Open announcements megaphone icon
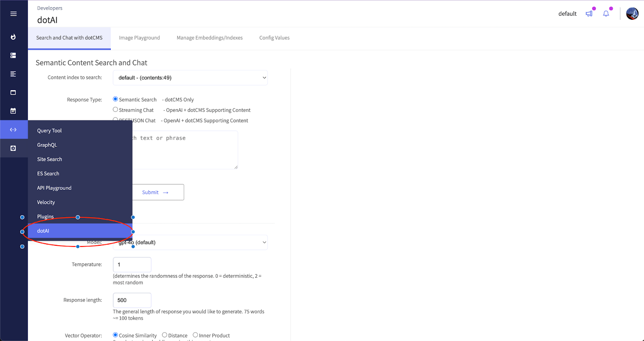The width and height of the screenshot is (644, 341). [x=589, y=14]
